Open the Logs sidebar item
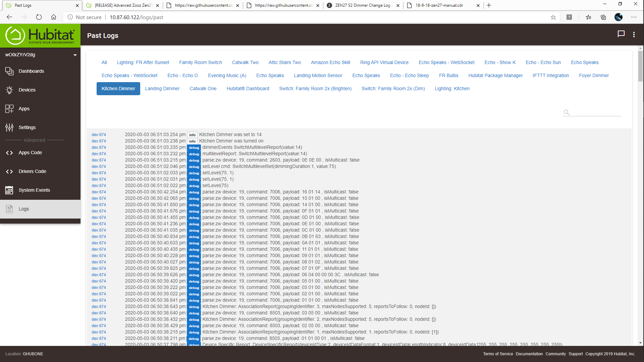Image resolution: width=644 pixels, height=362 pixels. [x=40, y=209]
